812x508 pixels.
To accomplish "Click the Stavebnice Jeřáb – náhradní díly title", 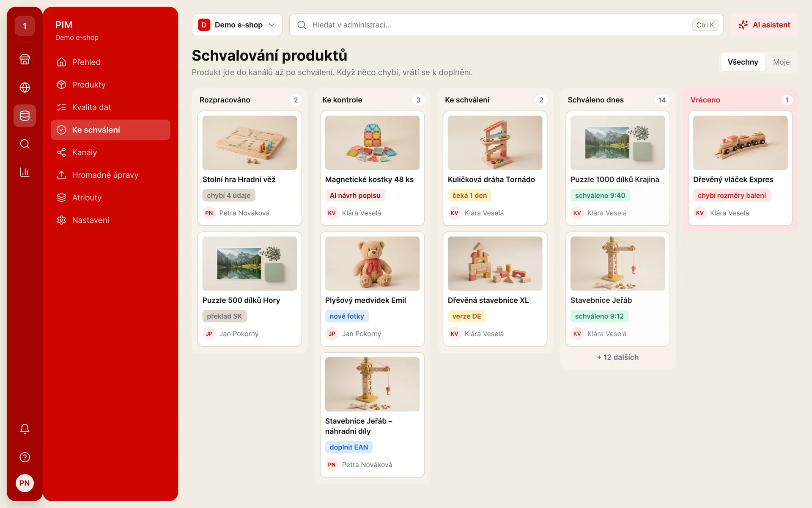I will click(359, 426).
